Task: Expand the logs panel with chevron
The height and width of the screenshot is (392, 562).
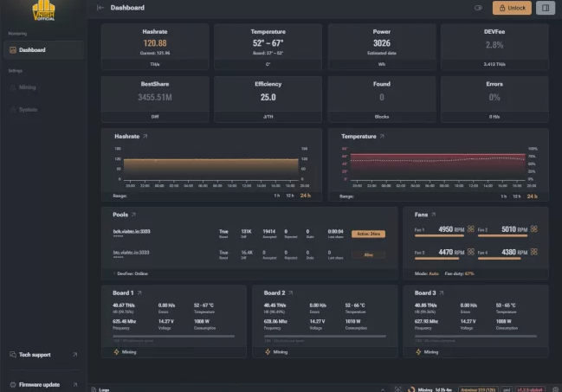Action: tap(383, 389)
